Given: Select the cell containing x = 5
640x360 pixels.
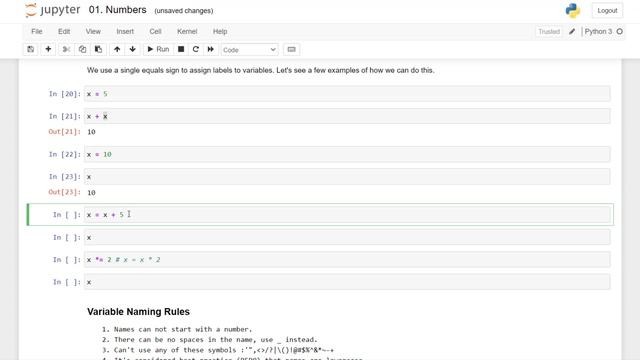Looking at the screenshot, I should pos(347,94).
